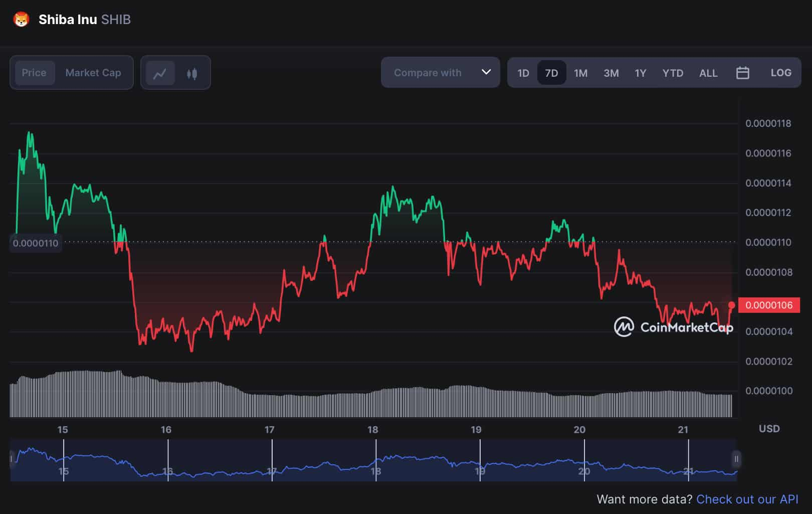The width and height of the screenshot is (812, 514).
Task: Click the left handle of range navigator
Action: [x=12, y=459]
